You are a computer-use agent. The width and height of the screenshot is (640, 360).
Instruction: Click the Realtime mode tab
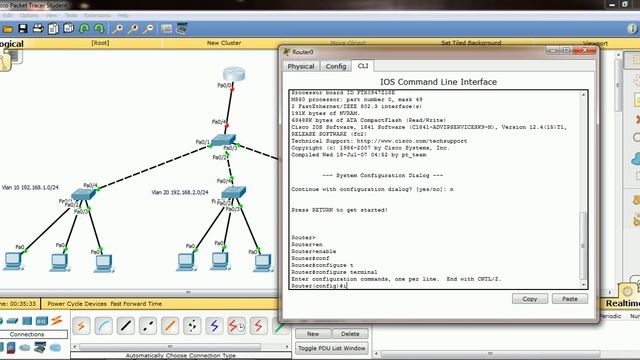[x=622, y=303]
